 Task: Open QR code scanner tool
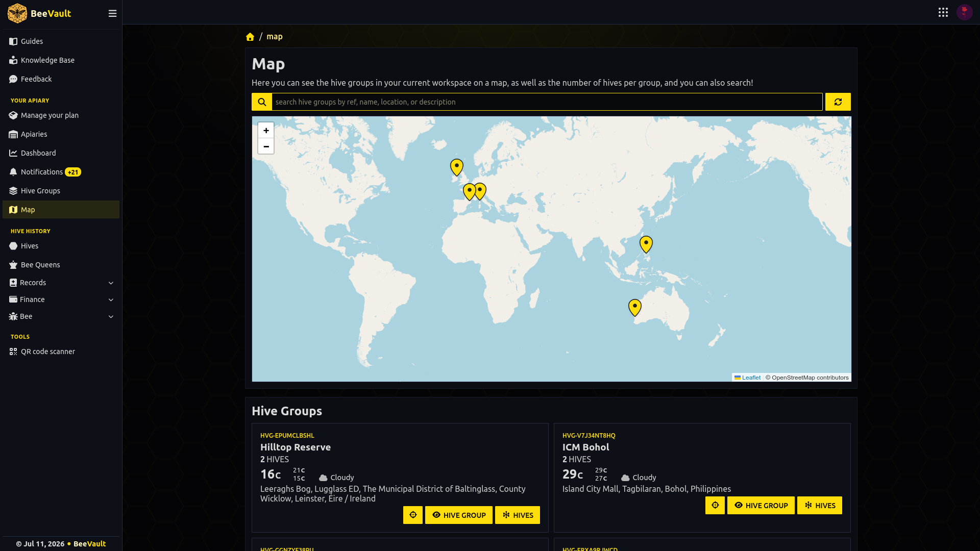(x=61, y=352)
